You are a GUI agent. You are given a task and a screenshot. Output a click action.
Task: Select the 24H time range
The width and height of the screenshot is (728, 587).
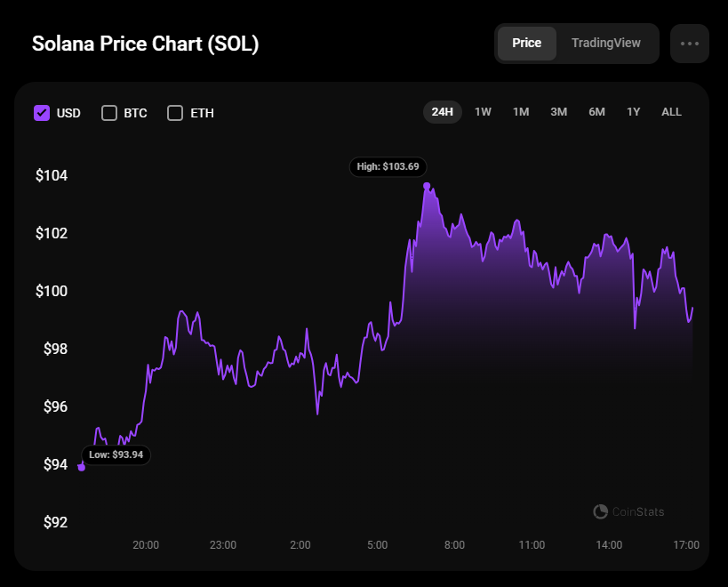pyautogui.click(x=442, y=112)
